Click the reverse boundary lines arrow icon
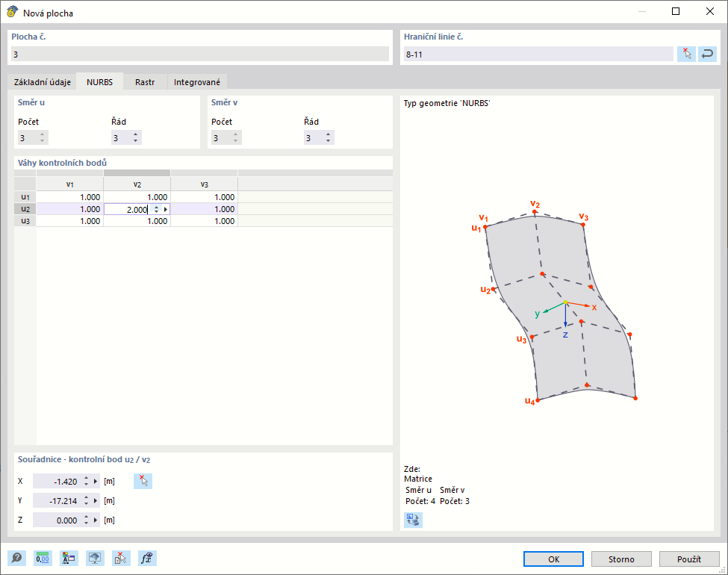The width and height of the screenshot is (728, 575). tap(707, 54)
